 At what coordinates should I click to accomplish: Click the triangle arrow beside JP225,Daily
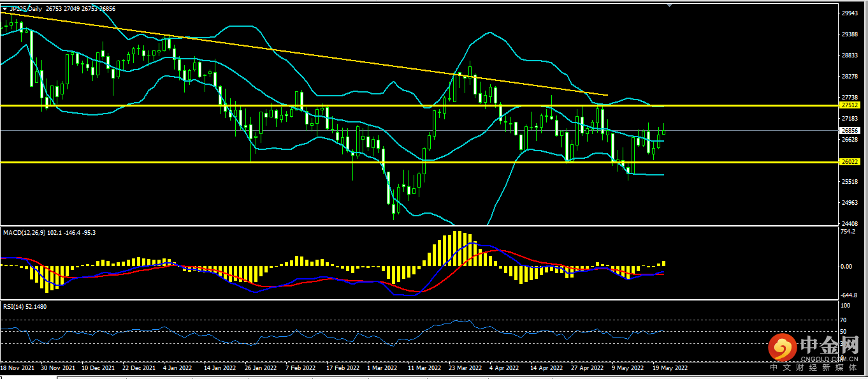pos(5,9)
